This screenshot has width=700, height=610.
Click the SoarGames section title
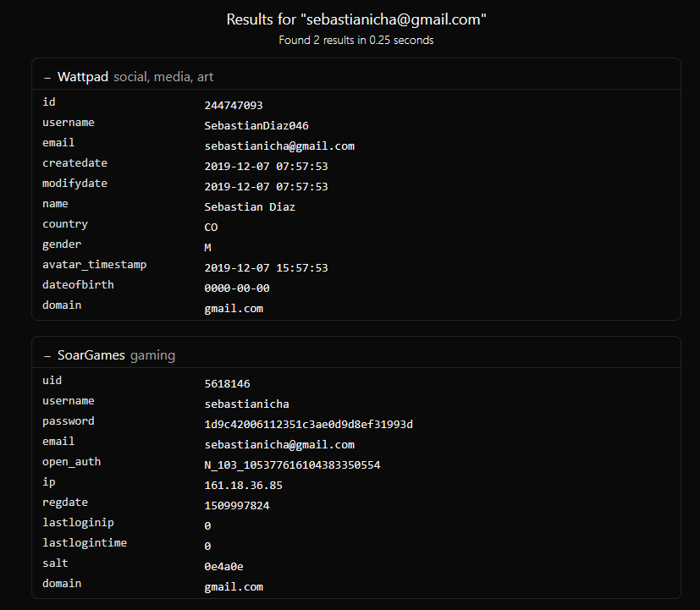point(91,355)
